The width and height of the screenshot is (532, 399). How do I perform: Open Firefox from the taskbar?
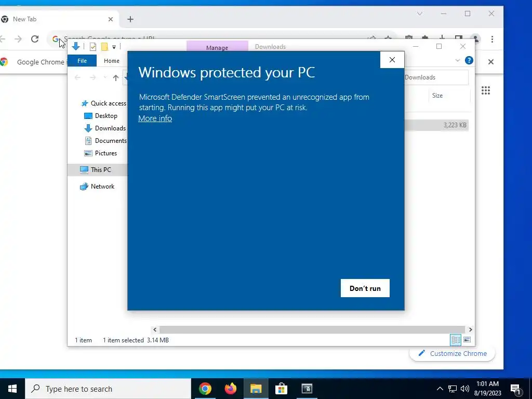[230, 389]
